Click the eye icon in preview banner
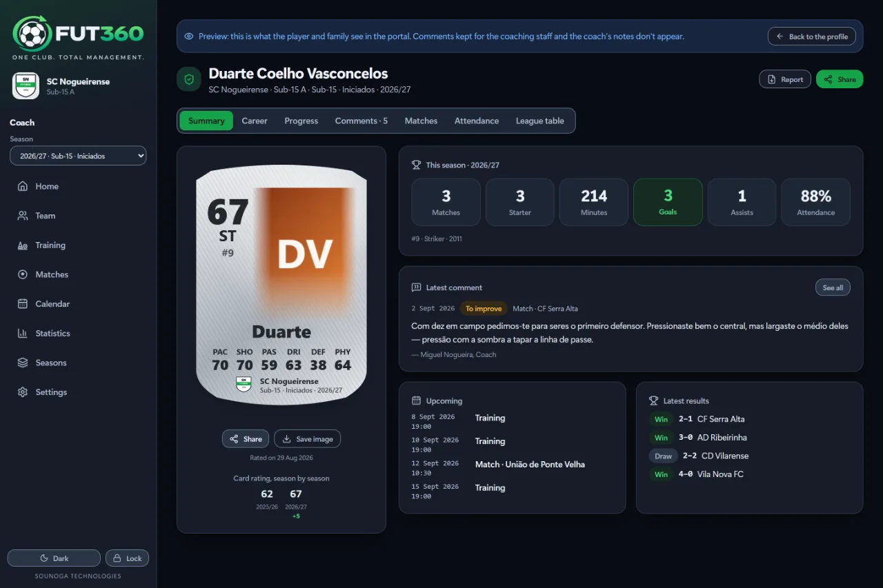 (189, 37)
